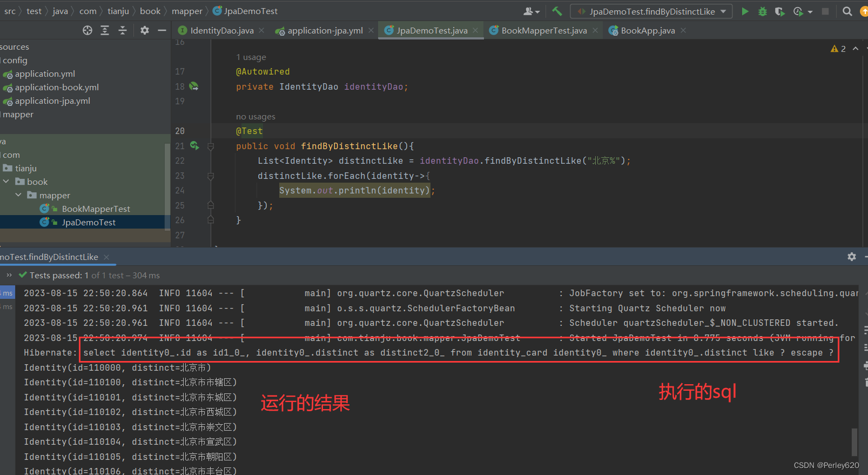Collapse all nodes in project panel
This screenshot has width=868, height=475.
click(123, 30)
